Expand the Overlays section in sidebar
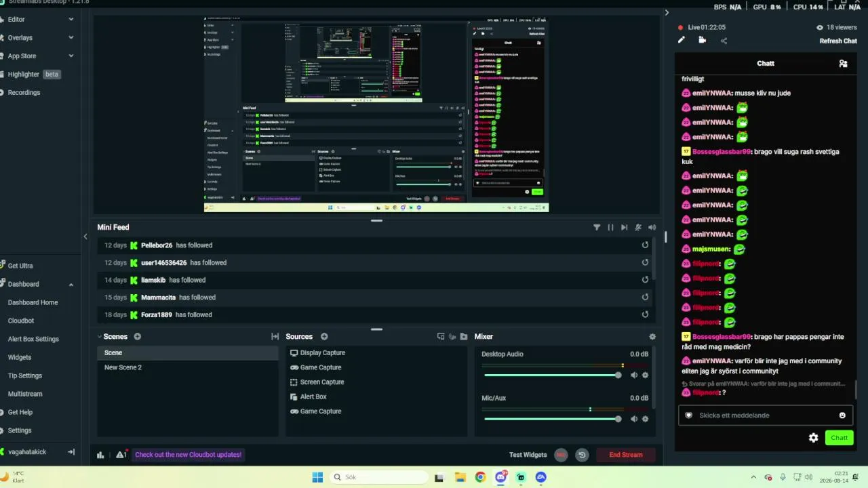The width and height of the screenshot is (868, 488). 71,38
